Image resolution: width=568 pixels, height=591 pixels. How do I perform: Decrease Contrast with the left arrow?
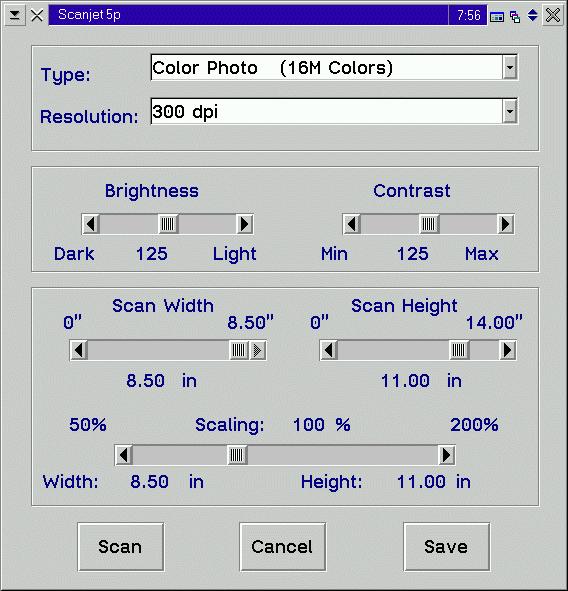point(352,224)
